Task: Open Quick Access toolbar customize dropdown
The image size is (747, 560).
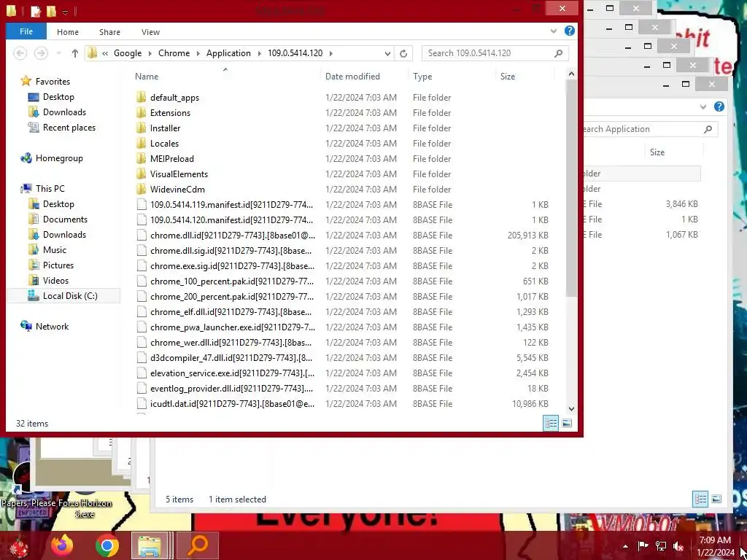Action: click(x=65, y=12)
